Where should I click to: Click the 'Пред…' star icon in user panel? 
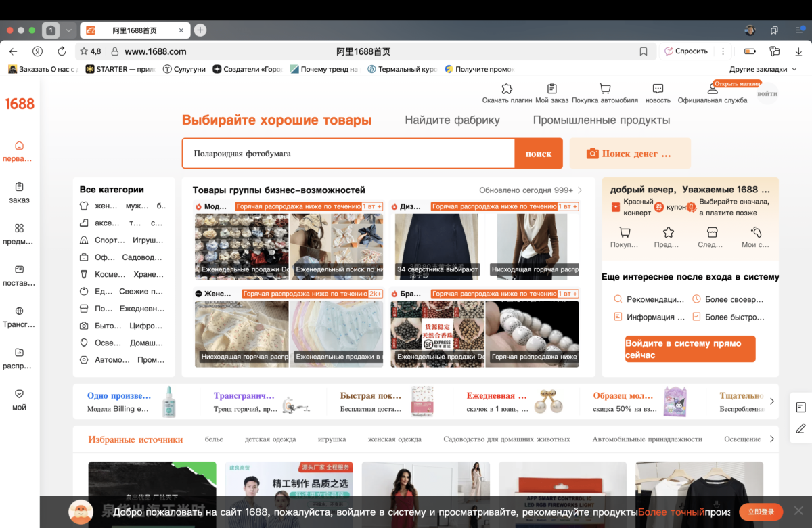coord(667,232)
